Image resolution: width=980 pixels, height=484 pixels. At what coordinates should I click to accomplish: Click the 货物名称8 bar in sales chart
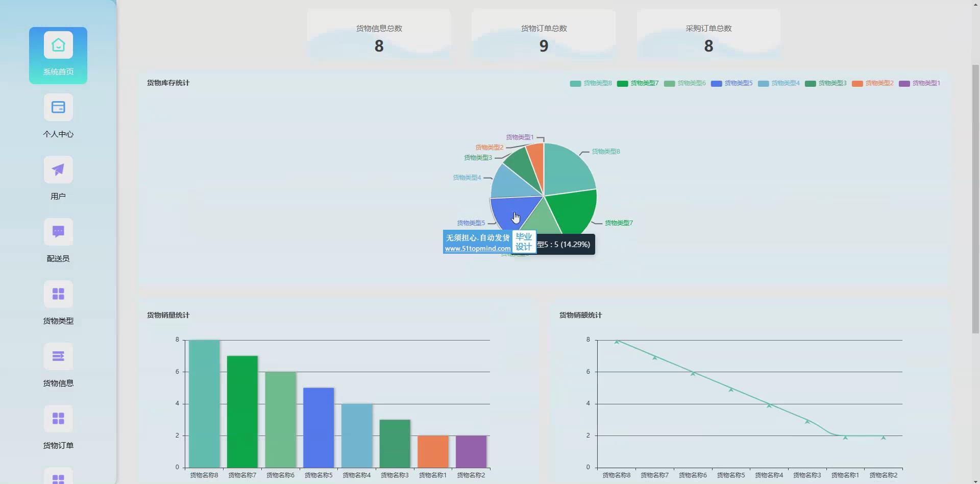(204, 403)
